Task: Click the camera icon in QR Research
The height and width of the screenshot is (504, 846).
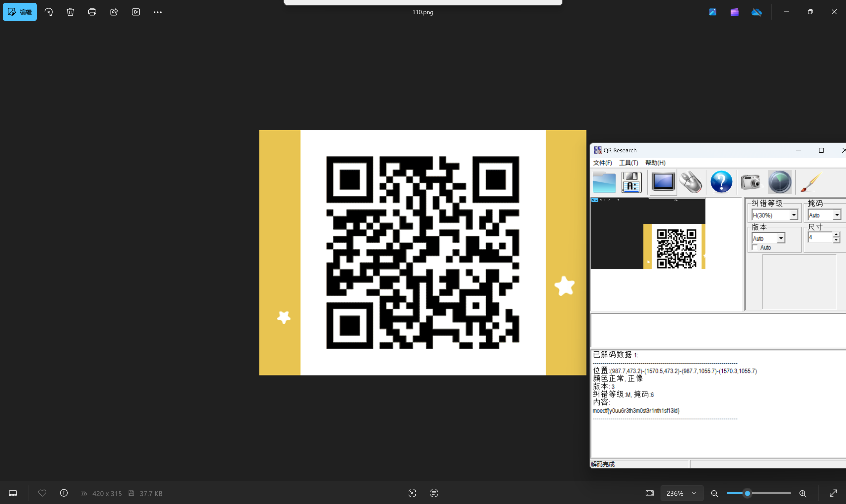Action: pos(751,182)
